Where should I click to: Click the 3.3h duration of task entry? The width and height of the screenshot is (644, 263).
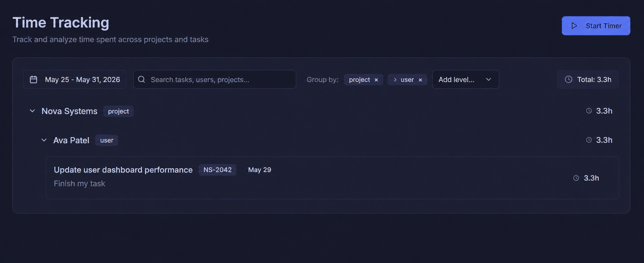click(591, 178)
